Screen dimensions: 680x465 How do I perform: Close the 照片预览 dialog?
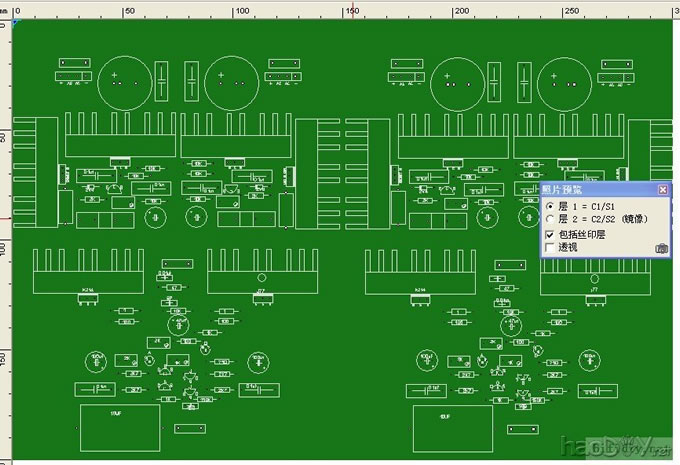[662, 189]
